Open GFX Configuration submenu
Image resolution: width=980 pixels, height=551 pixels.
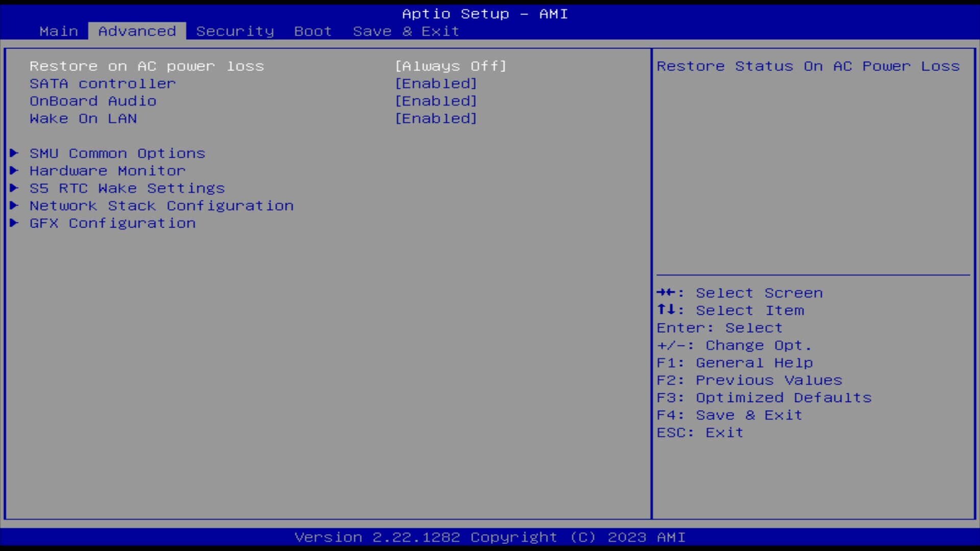point(112,223)
